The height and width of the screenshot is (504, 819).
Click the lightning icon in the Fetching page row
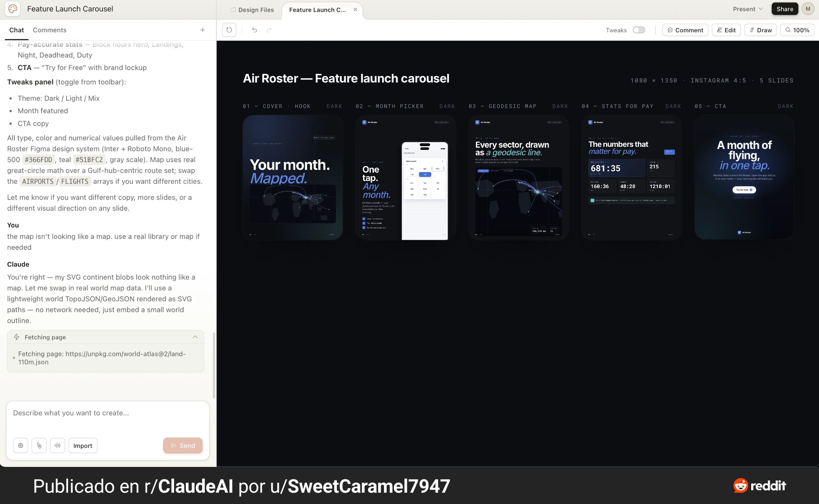pos(17,337)
